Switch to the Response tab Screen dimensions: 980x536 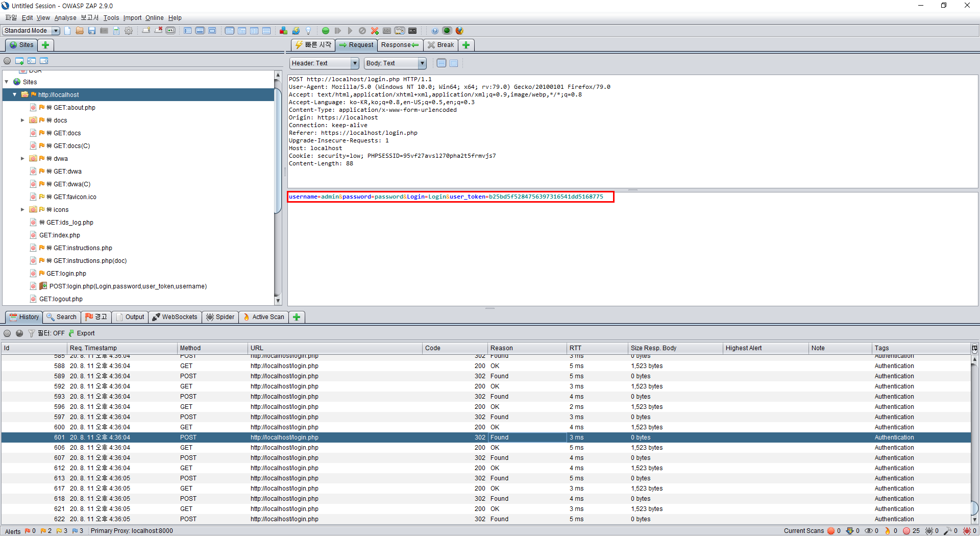click(400, 45)
